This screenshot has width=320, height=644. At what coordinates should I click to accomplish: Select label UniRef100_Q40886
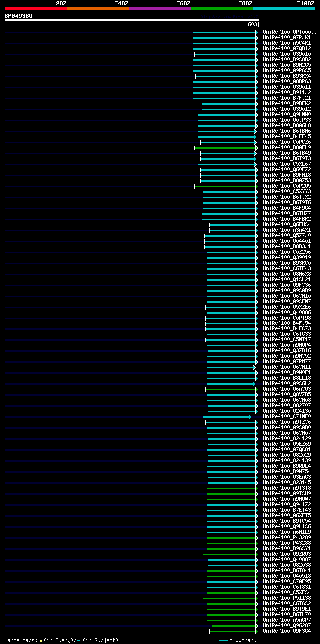click(x=287, y=312)
